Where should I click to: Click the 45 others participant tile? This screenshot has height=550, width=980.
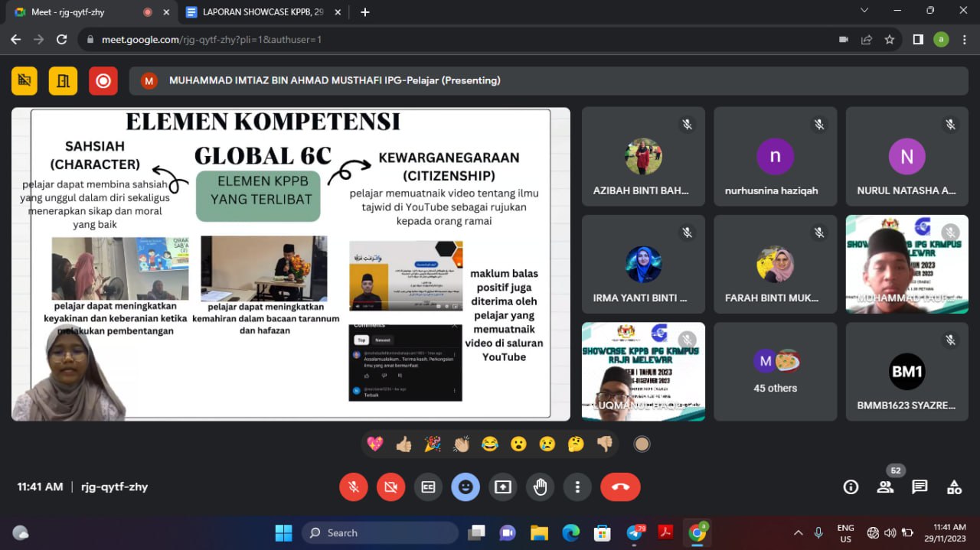coord(775,371)
